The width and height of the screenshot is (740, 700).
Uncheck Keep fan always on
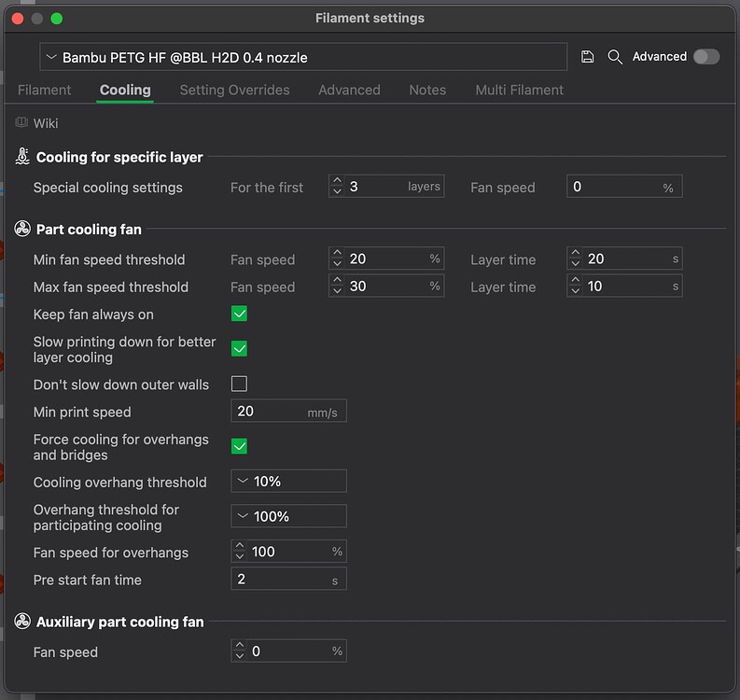(x=239, y=314)
